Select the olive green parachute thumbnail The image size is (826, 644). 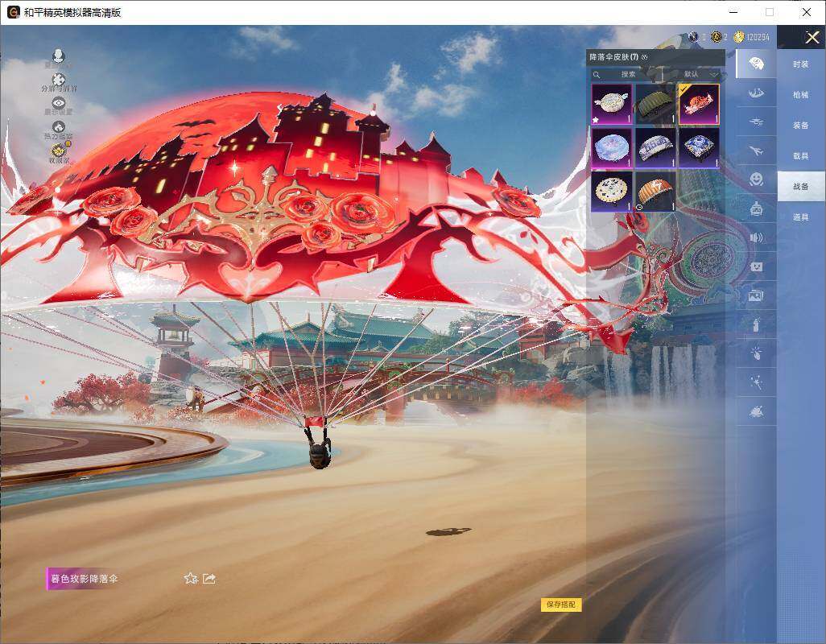click(x=655, y=105)
